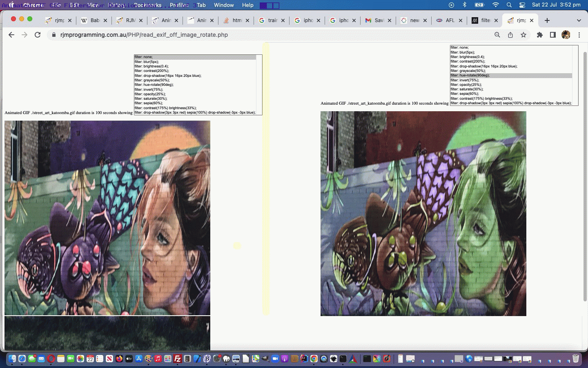Show the Chrome side panel
588x368 pixels.
[x=553, y=35]
